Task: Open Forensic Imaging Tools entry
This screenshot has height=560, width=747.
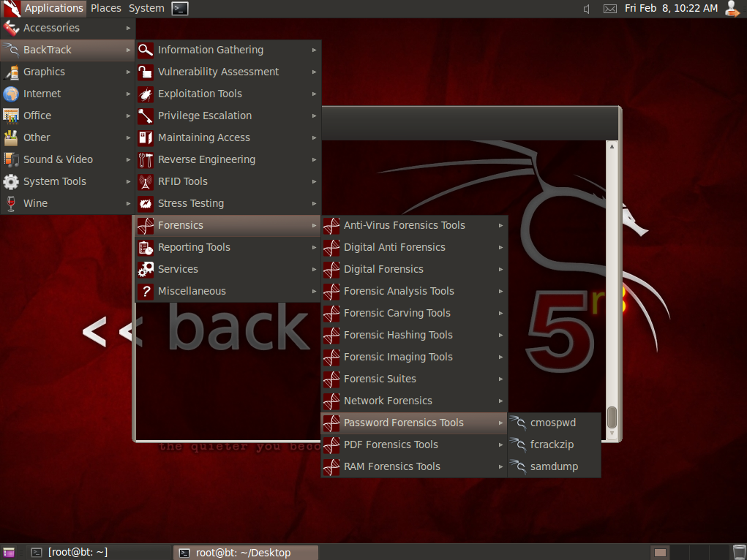Action: 414,357
